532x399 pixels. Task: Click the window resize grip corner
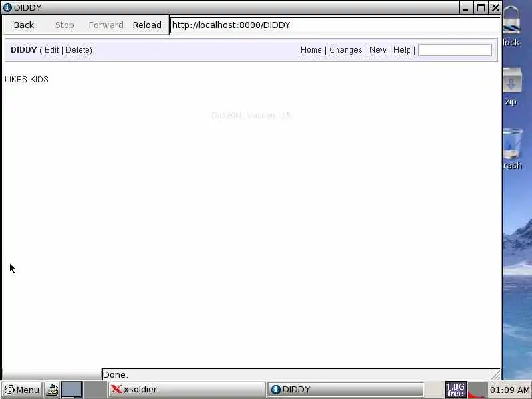pyautogui.click(x=495, y=375)
